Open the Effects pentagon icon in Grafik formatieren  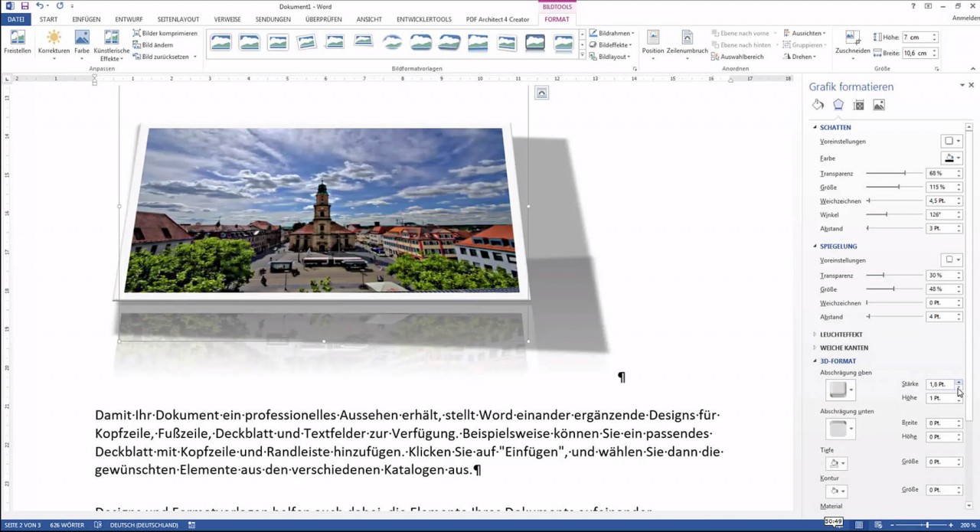tap(838, 104)
